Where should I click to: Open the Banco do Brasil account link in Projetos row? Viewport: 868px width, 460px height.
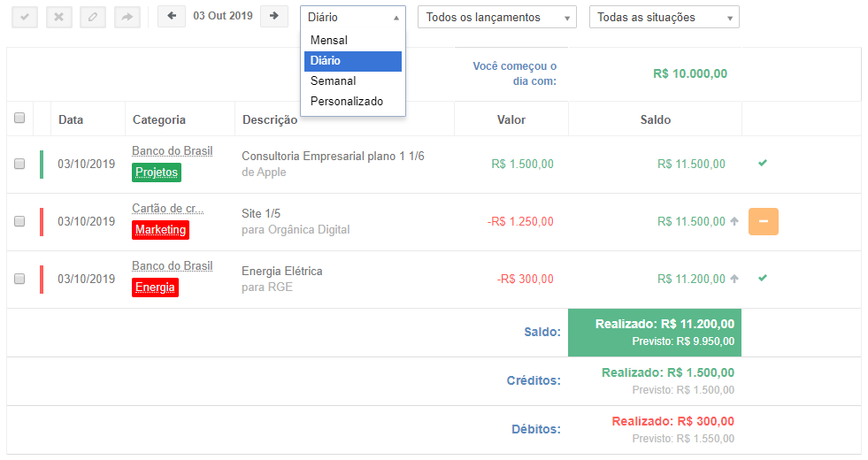[172, 151]
